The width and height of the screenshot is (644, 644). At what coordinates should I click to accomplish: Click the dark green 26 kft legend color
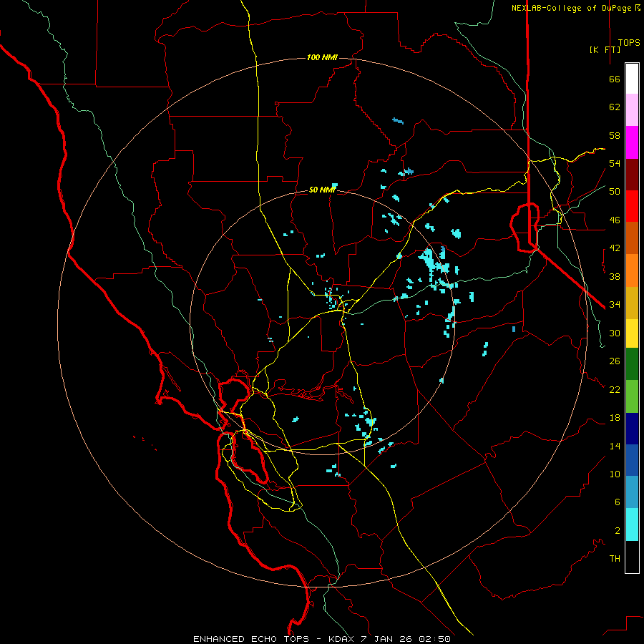pos(632,364)
